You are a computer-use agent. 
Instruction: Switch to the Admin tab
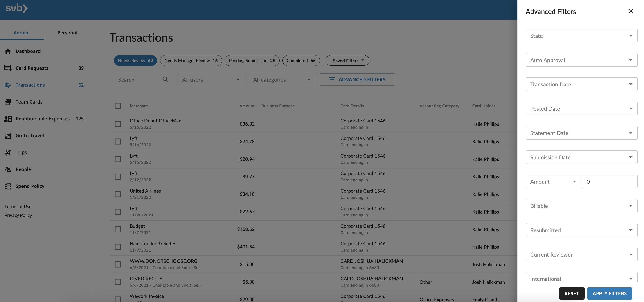(x=21, y=32)
